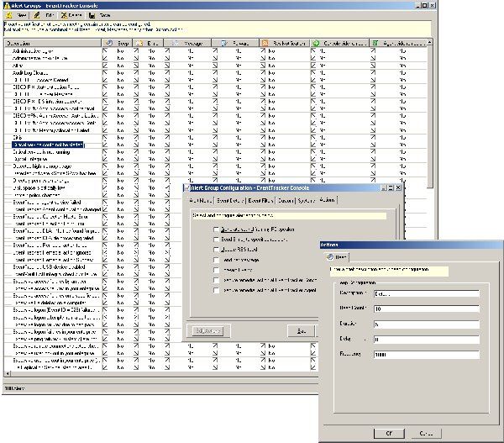
Task: Click the Delete toolbar button
Action: coord(71,15)
